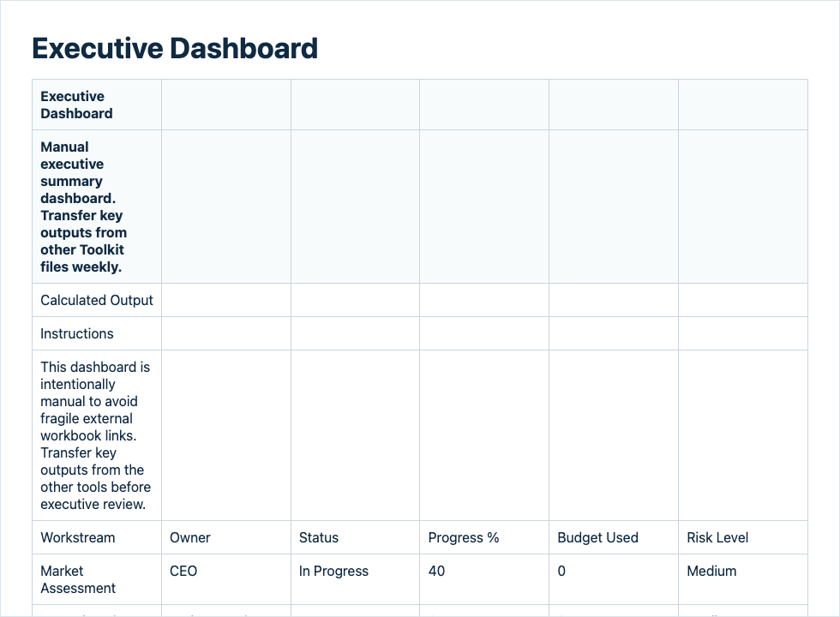Select the 'Executive Dashboard' page heading
The height and width of the screenshot is (617, 840).
pos(175,48)
